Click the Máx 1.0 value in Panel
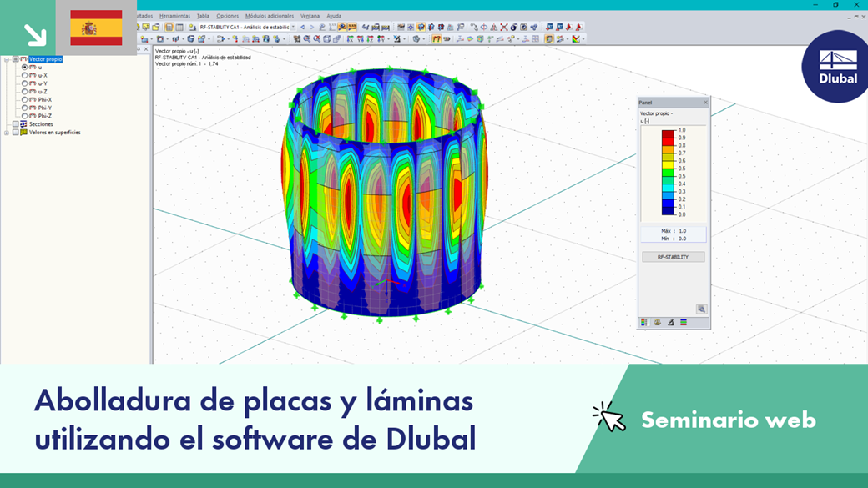 [674, 231]
